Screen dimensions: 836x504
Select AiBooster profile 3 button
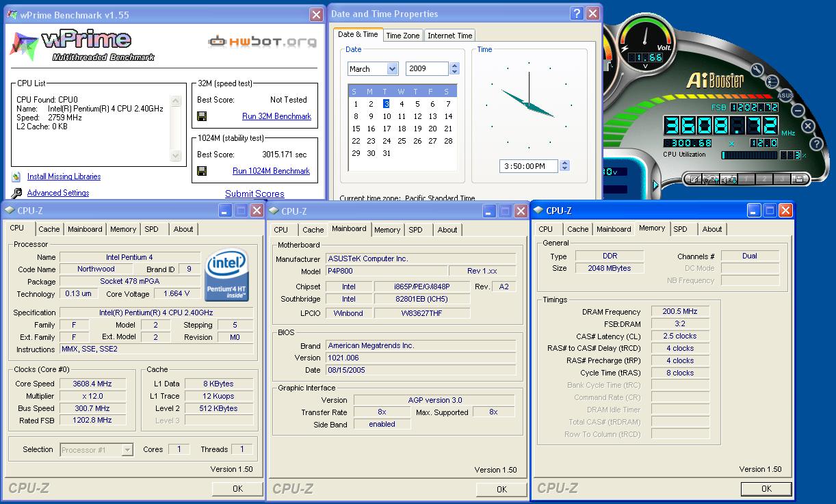click(x=782, y=179)
